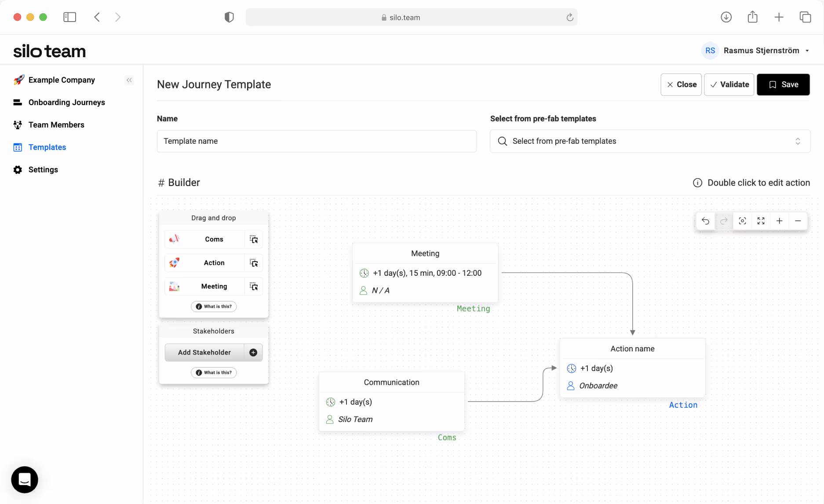This screenshot has width=824, height=504.
Task: Click the redo arrow in canvas toolbar
Action: pyautogui.click(x=724, y=221)
